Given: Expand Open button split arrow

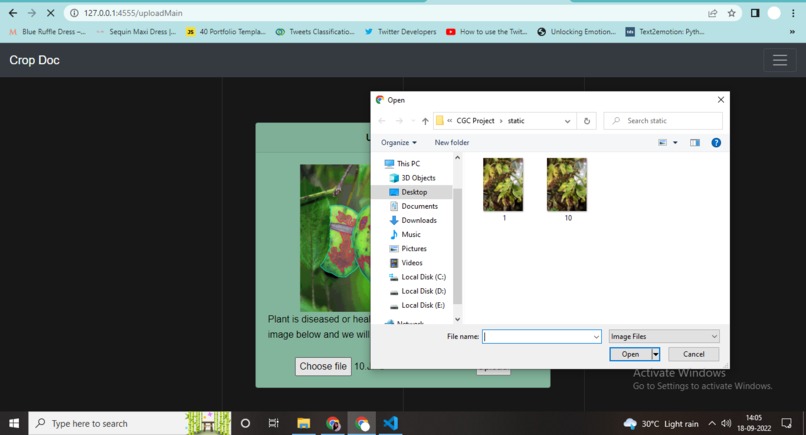Looking at the screenshot, I should [x=655, y=354].
